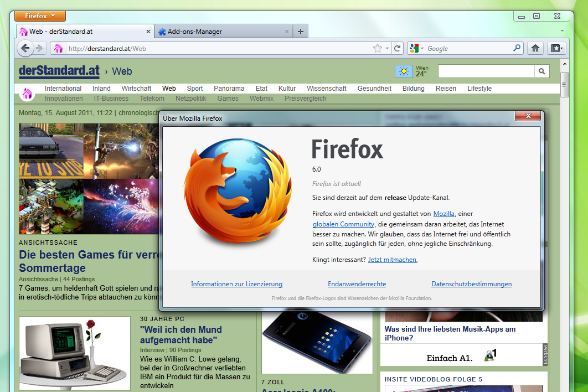The image size is (588, 392).
Task: Select the Games subsection
Action: (x=228, y=99)
